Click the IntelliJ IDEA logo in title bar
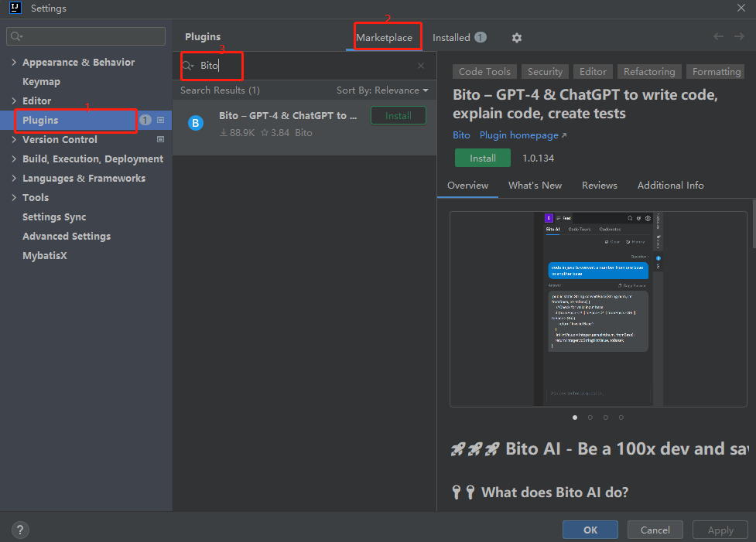Viewport: 756px width, 542px height. [15, 8]
